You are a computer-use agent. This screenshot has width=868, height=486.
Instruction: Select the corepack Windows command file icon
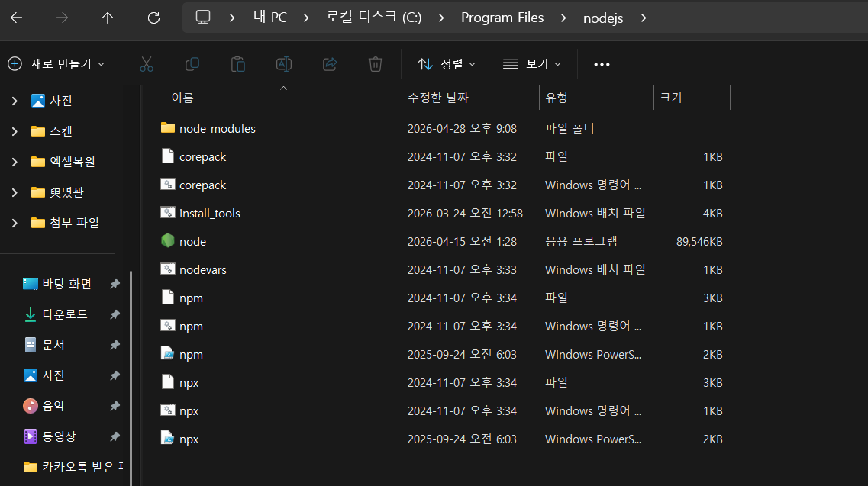168,185
